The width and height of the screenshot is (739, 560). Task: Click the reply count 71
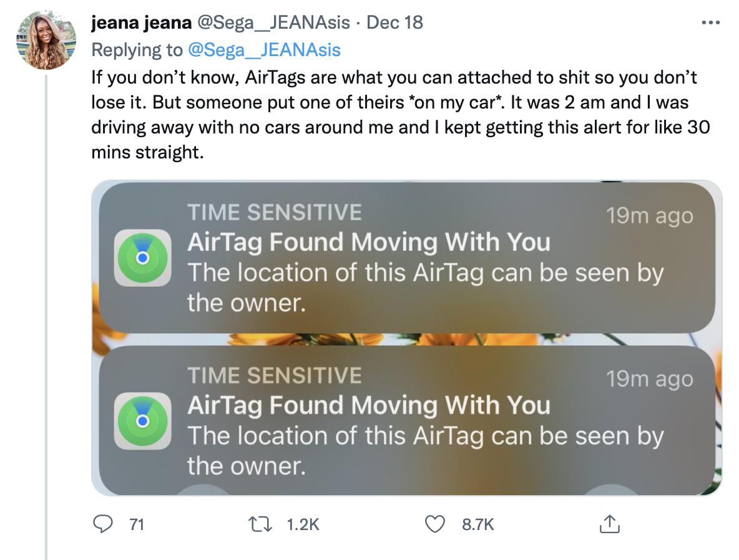[136, 525]
